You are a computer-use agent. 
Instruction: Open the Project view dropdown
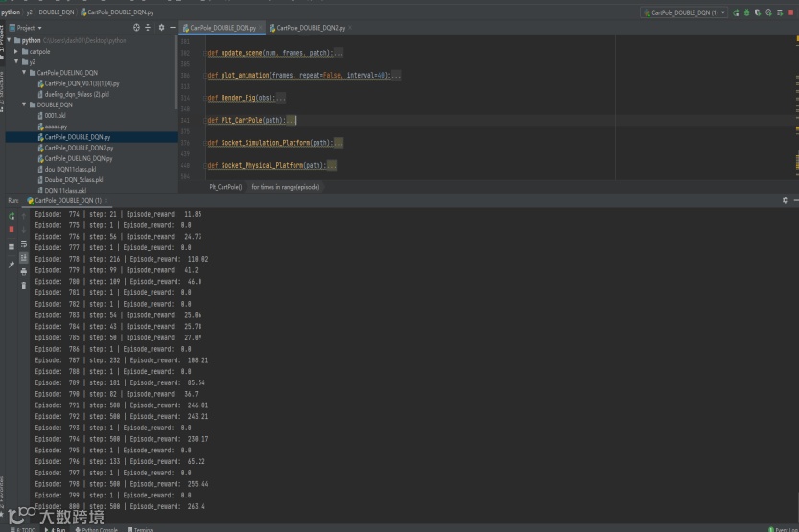[26, 28]
